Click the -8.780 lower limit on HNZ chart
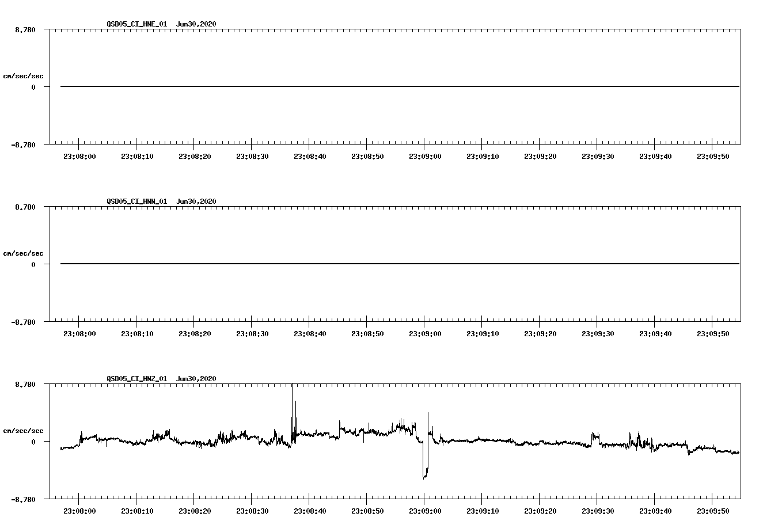 point(23,499)
